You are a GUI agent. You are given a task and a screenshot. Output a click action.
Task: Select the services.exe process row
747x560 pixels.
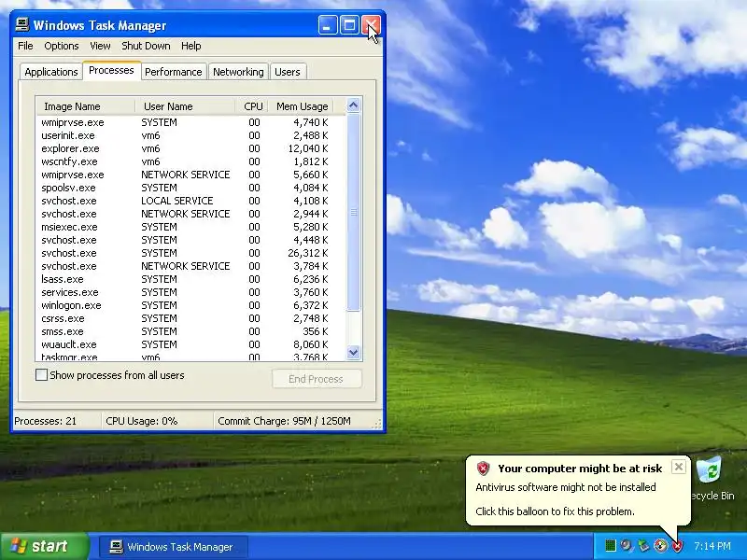click(190, 292)
